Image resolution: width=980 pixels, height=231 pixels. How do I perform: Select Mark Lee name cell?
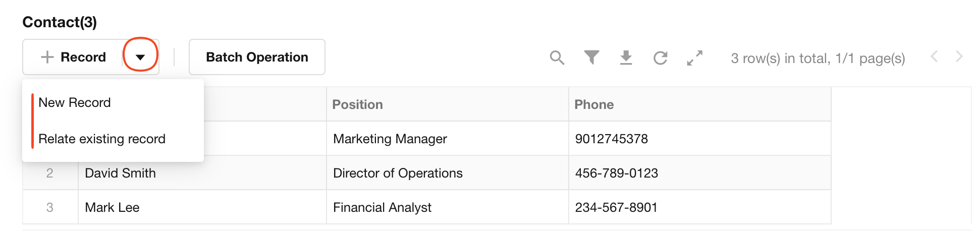coord(112,207)
